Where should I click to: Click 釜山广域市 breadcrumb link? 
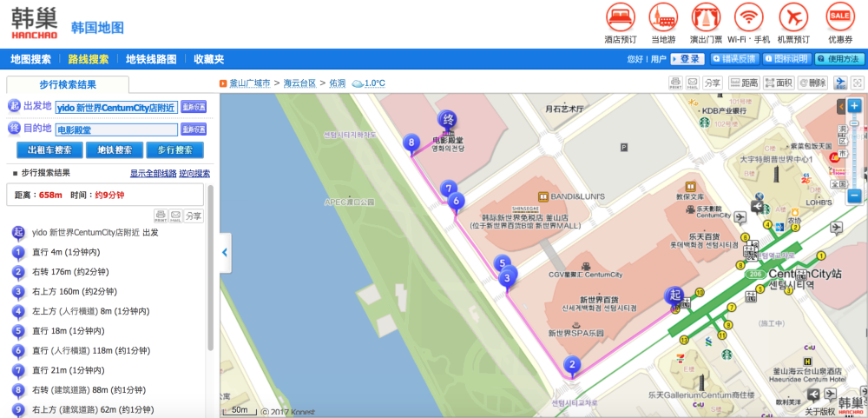tap(250, 83)
